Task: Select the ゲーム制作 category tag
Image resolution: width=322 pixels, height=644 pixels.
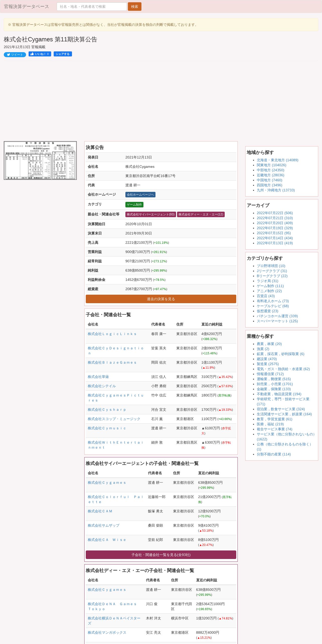Action: tap(134, 205)
